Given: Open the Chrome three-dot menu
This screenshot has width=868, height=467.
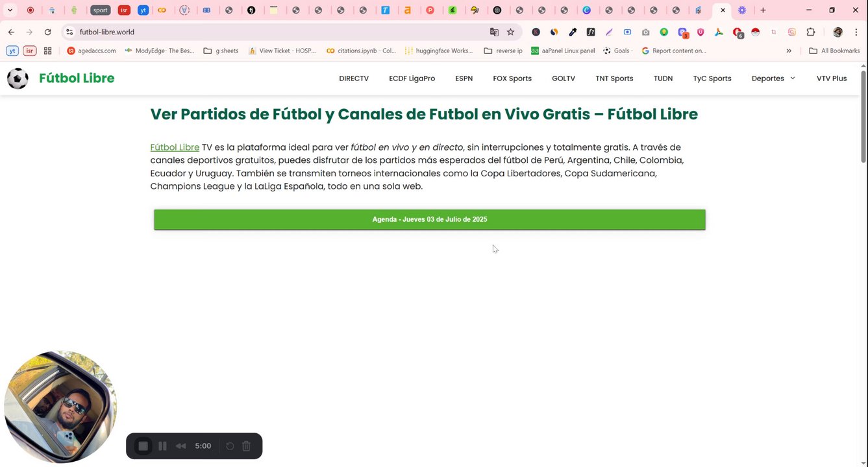Looking at the screenshot, I should (x=856, y=32).
